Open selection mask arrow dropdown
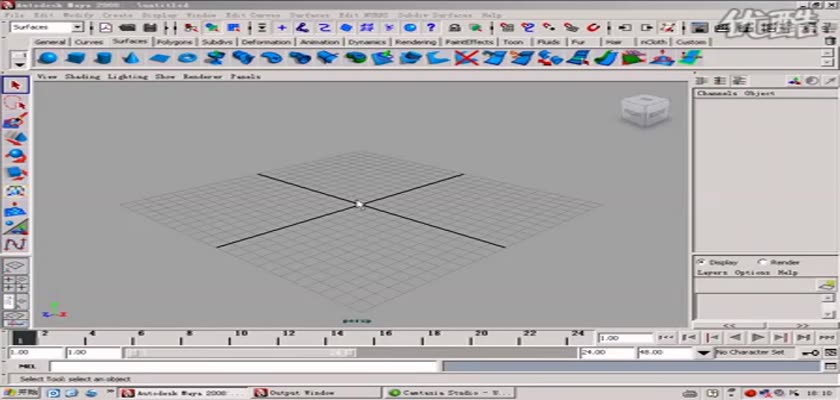This screenshot has width=840, height=400. 262,27
